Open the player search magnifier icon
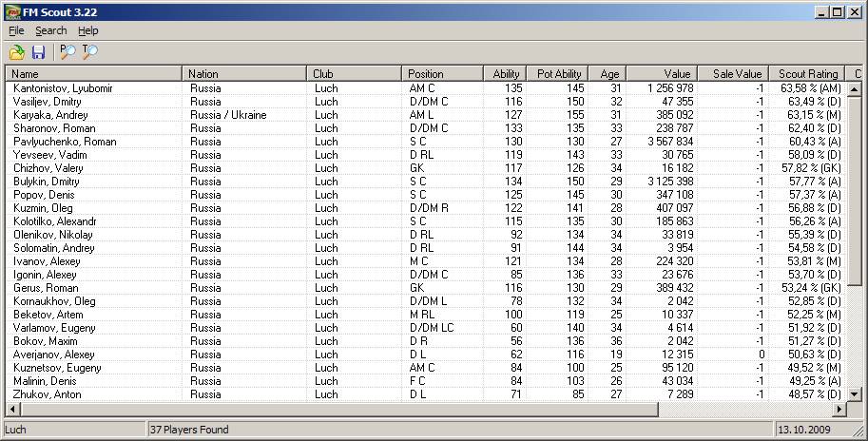The image size is (868, 441). [68, 52]
